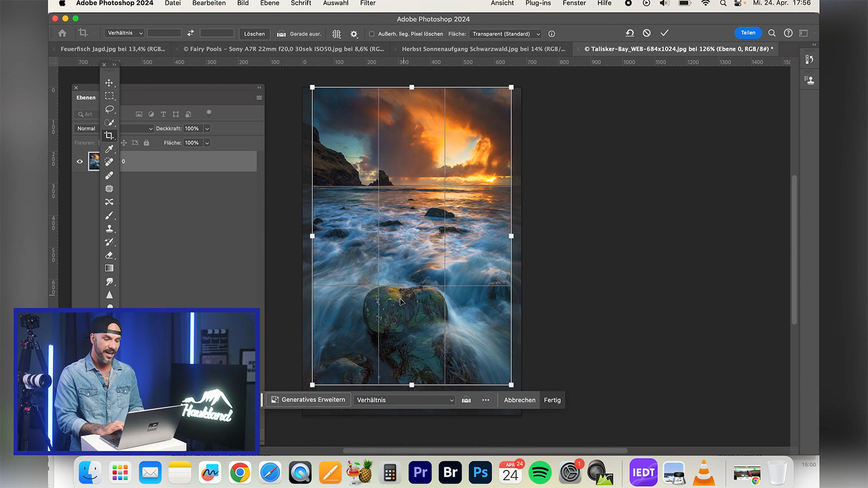Select the Smudge tool
The height and width of the screenshot is (488, 868).
point(109,281)
